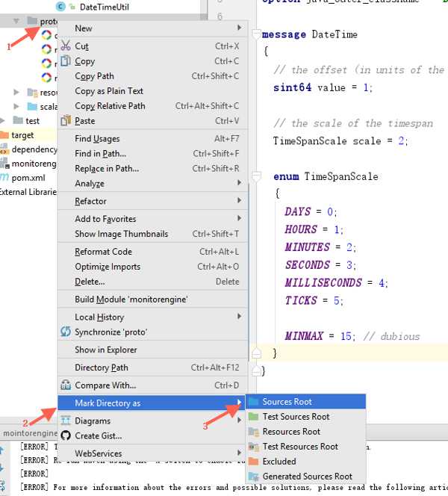The height and width of the screenshot is (496, 448).
Task: Click the proto folder icon in tree
Action: click(x=32, y=21)
